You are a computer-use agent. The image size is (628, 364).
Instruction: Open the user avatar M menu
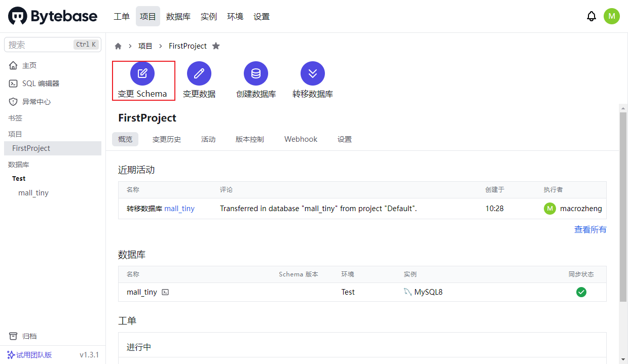[x=612, y=16]
